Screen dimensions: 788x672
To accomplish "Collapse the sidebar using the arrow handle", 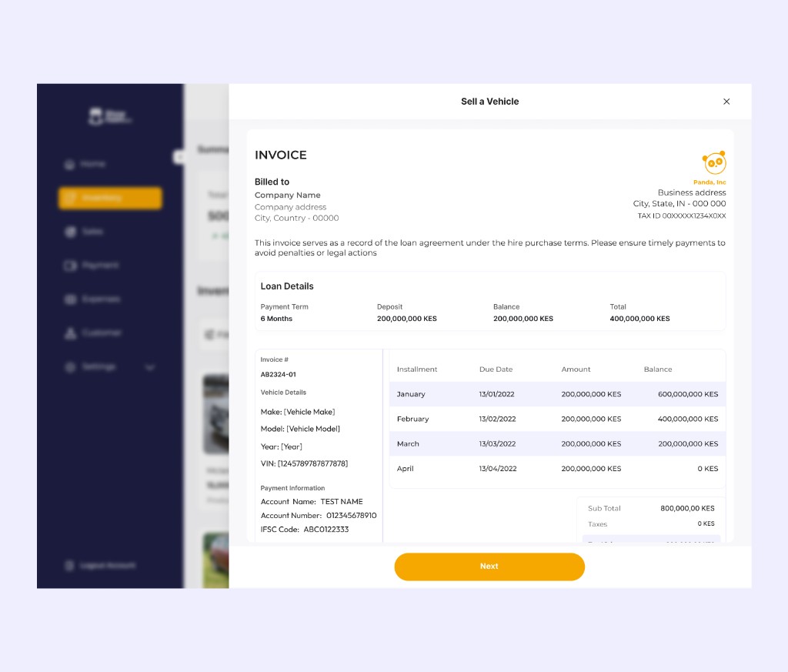I will tap(179, 157).
